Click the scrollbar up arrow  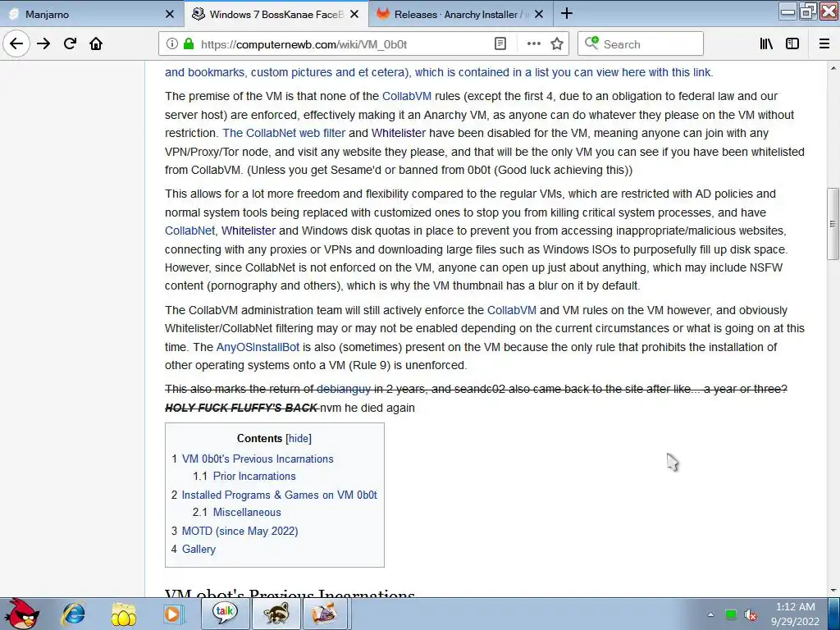pyautogui.click(x=833, y=68)
